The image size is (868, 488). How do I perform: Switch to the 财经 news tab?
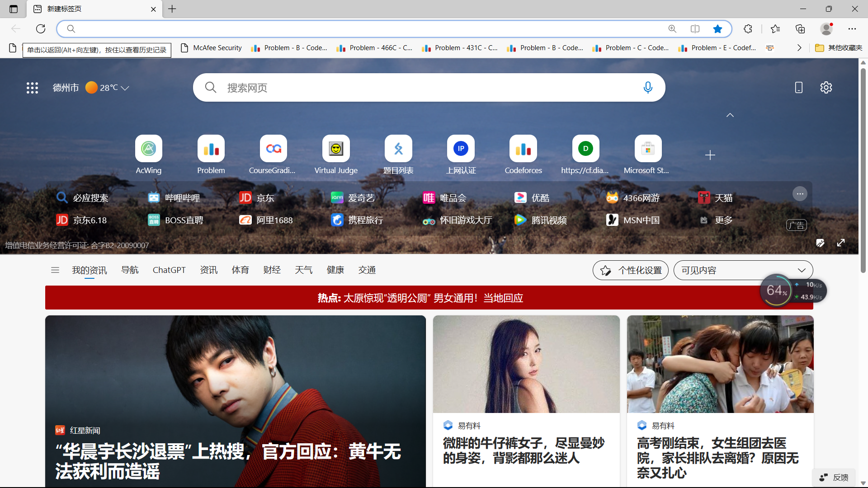pyautogui.click(x=272, y=270)
